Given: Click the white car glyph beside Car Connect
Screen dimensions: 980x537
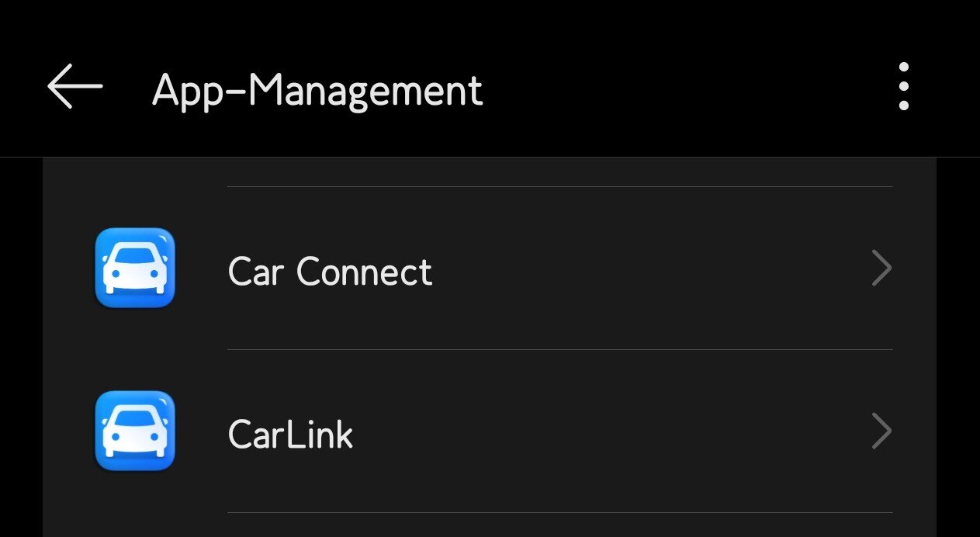Looking at the screenshot, I should 135,272.
